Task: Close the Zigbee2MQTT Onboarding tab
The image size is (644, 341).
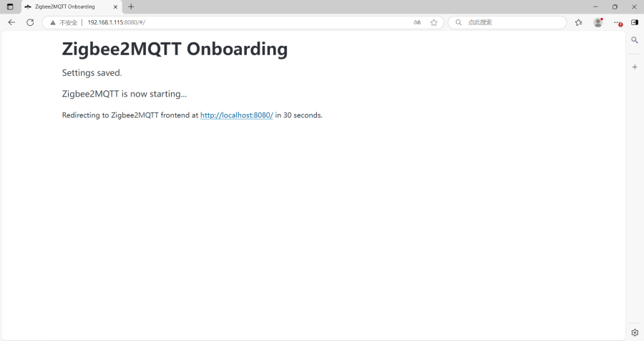Action: (115, 6)
